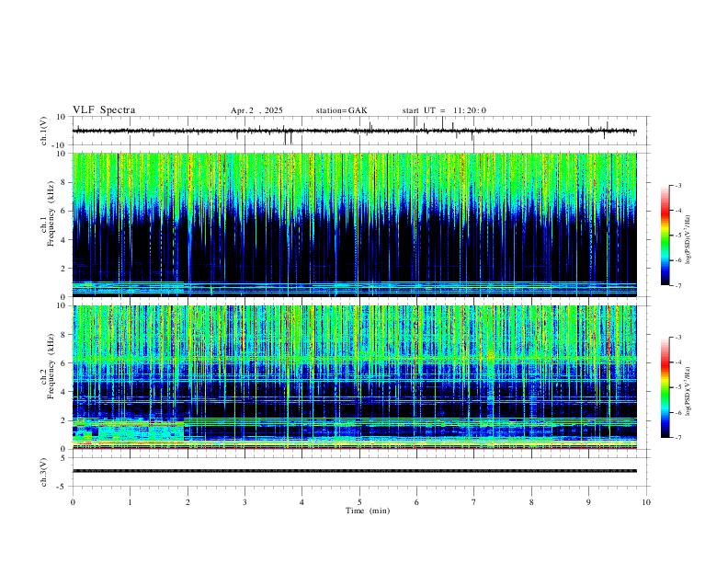Click the "ch.1(V)" waveform axis label
The width and height of the screenshot is (728, 563).
pyautogui.click(x=44, y=131)
